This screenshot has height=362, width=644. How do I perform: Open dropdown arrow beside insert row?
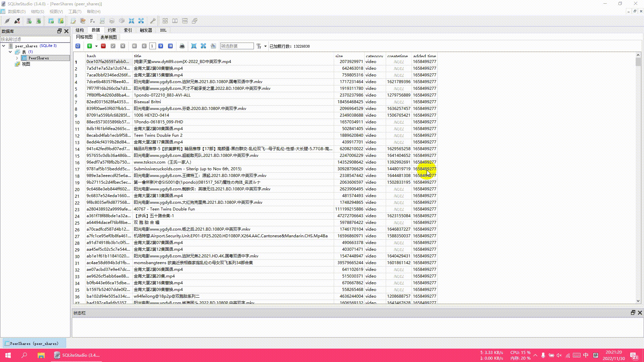(96, 46)
